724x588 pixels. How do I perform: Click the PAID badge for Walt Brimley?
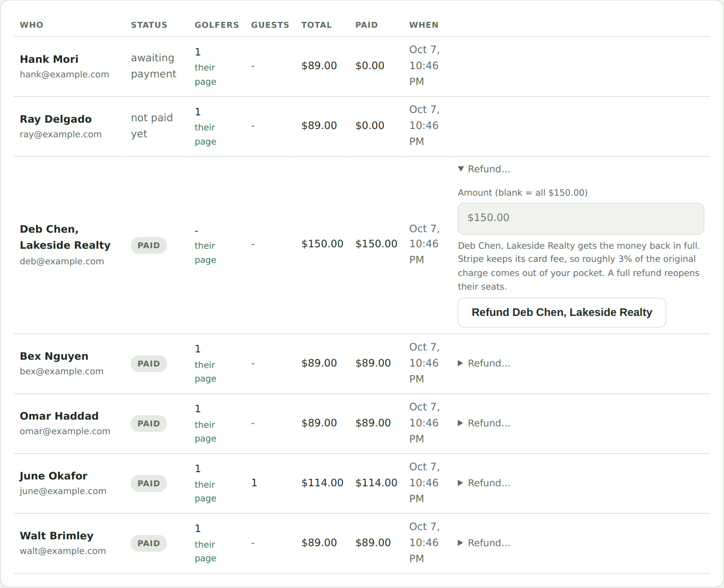click(149, 543)
